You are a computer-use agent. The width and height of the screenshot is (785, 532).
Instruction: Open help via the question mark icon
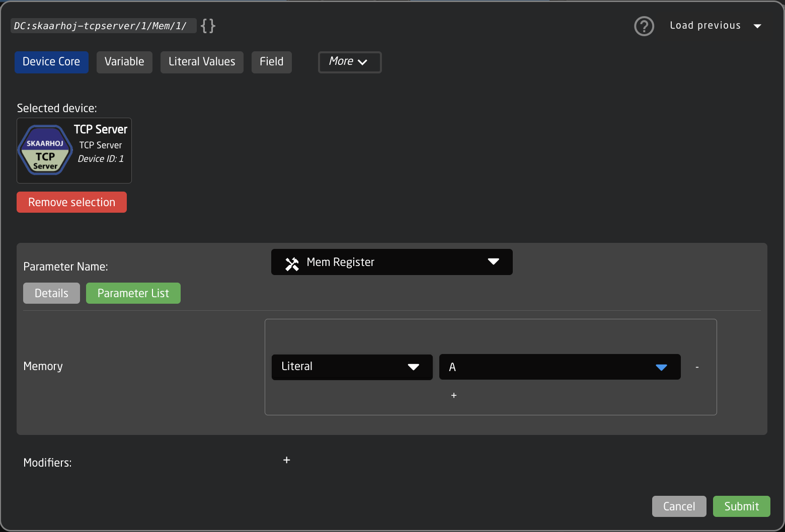click(644, 26)
